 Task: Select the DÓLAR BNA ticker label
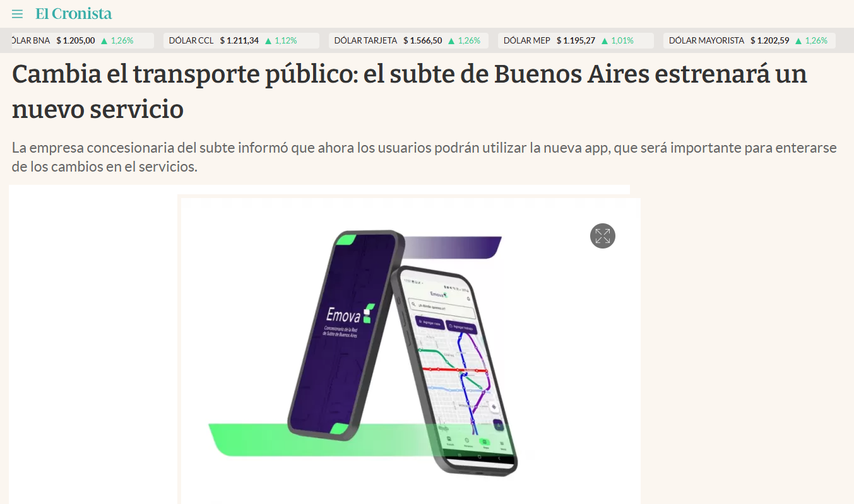coord(30,40)
